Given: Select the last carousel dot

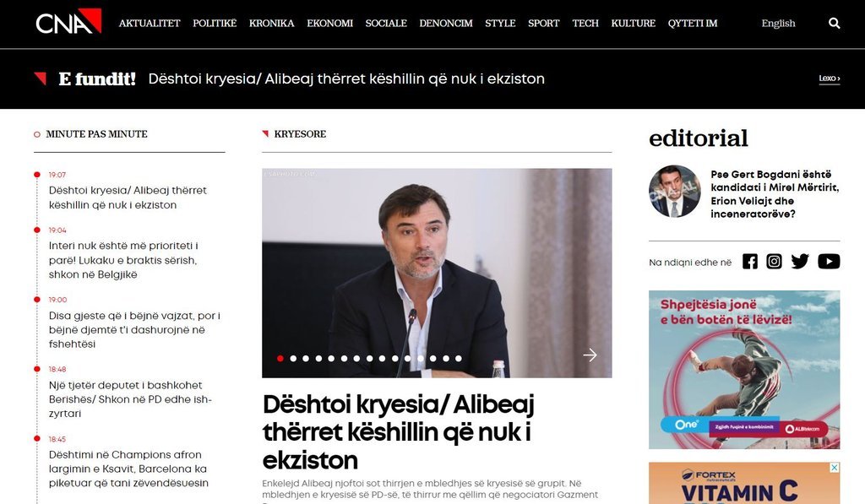Looking at the screenshot, I should click(x=459, y=359).
